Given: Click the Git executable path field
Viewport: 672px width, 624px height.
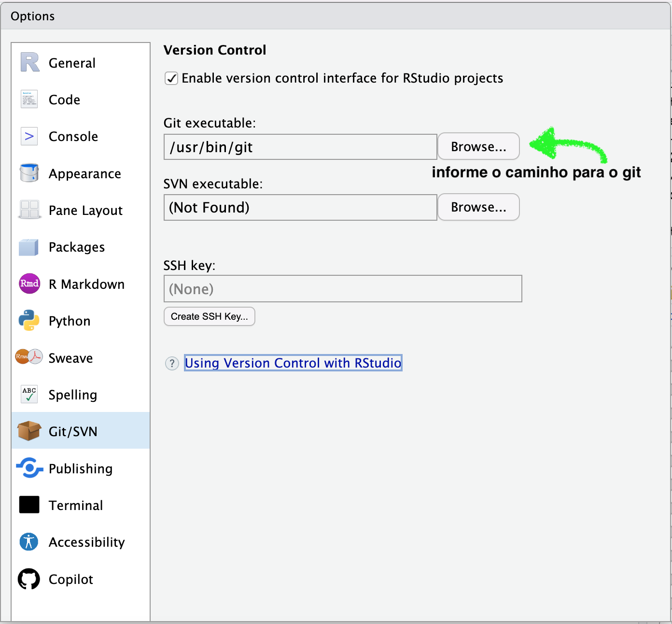Looking at the screenshot, I should [x=300, y=147].
